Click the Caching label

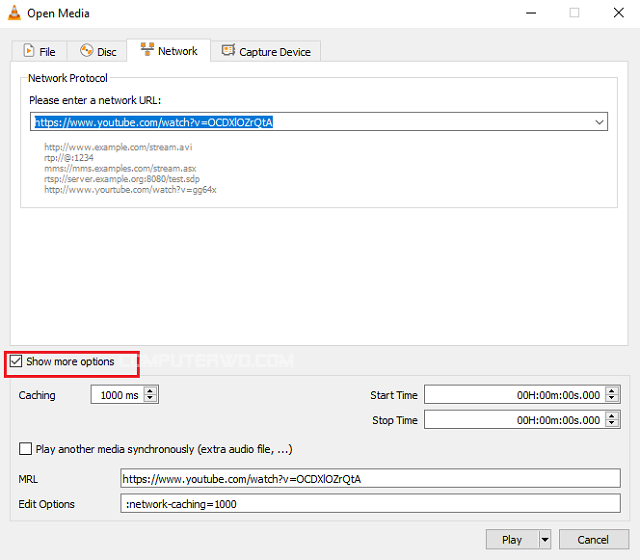point(37,395)
